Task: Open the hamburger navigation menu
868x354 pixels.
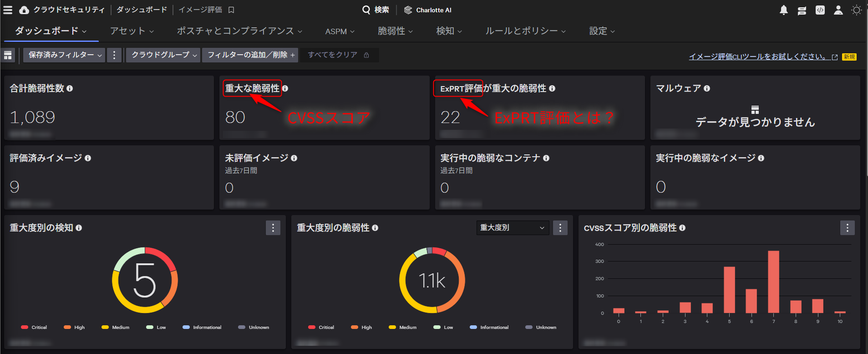Action: click(8, 10)
